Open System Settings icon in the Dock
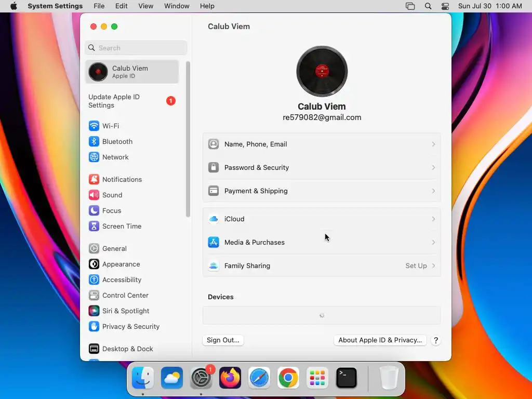 (201, 378)
